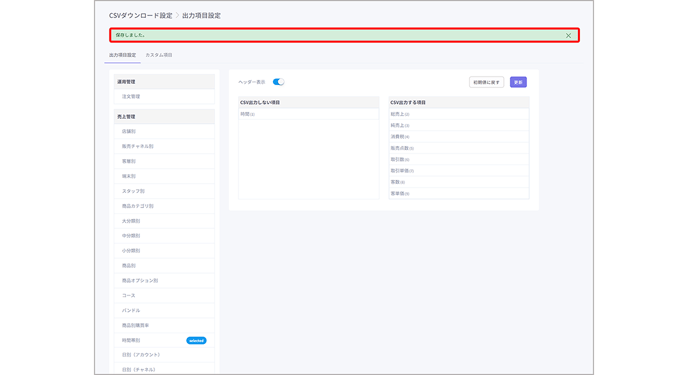Click 消費税 in CSV出力する項目 list

pyautogui.click(x=459, y=137)
